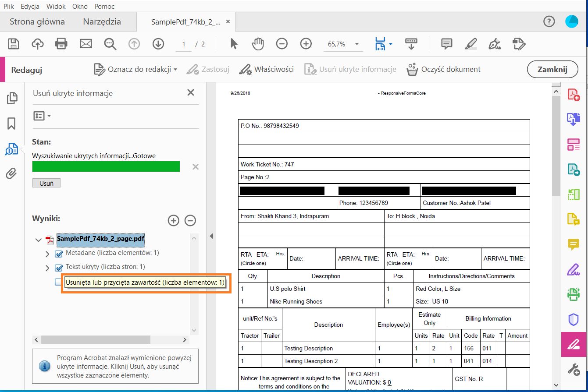Screen dimensions: 588x392
Task: Cancel the search next to progress bar
Action: 196,166
